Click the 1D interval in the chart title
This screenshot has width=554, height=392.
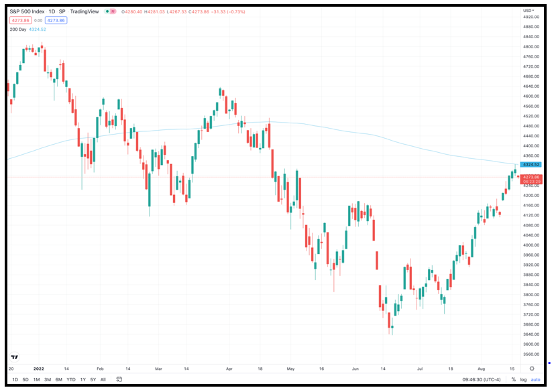(52, 11)
